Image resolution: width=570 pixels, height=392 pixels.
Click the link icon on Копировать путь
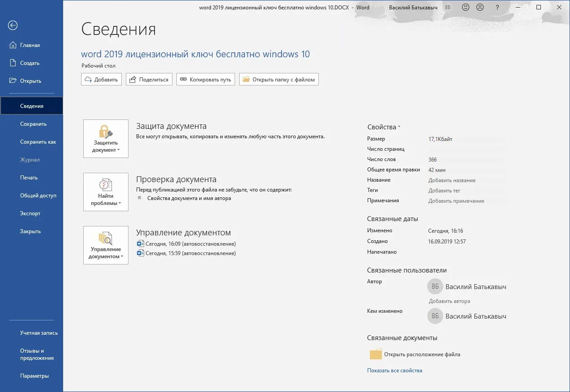coord(183,80)
